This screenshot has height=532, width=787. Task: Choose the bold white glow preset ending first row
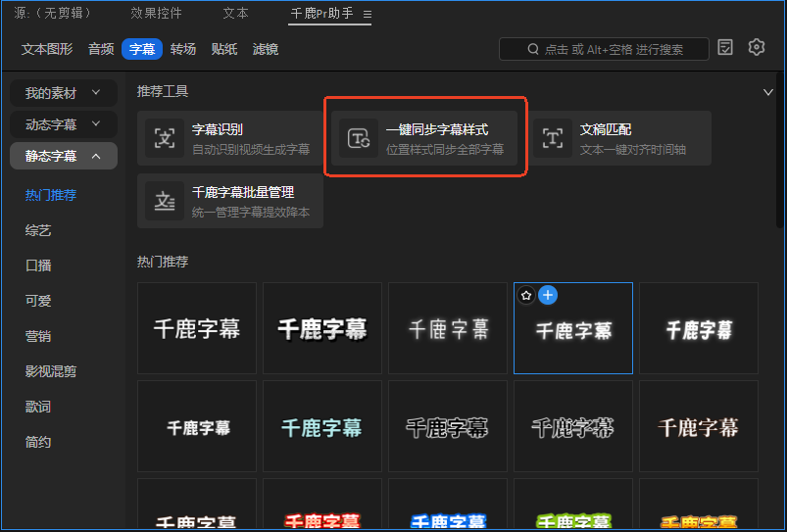click(699, 328)
